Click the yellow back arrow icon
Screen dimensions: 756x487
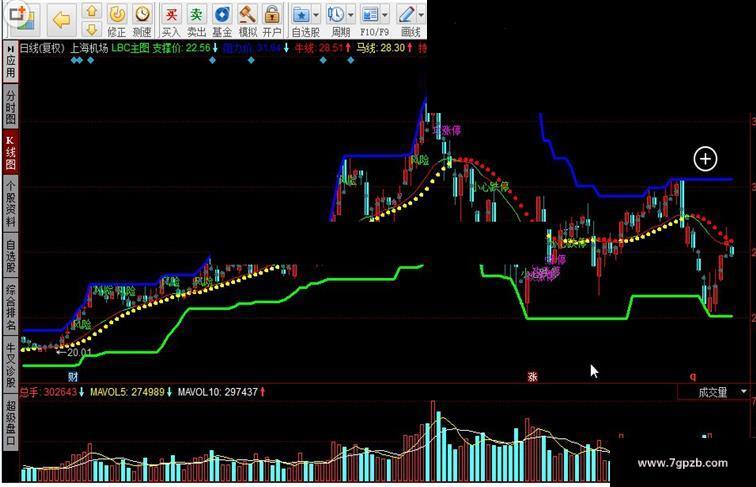coord(62,19)
